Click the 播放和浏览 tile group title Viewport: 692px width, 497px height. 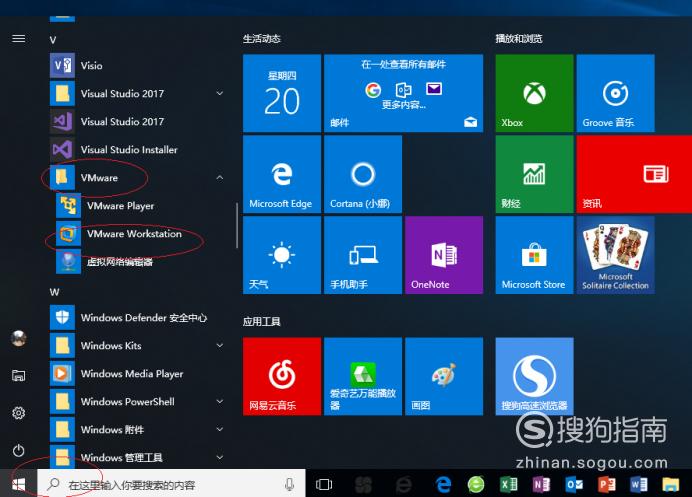click(x=519, y=39)
